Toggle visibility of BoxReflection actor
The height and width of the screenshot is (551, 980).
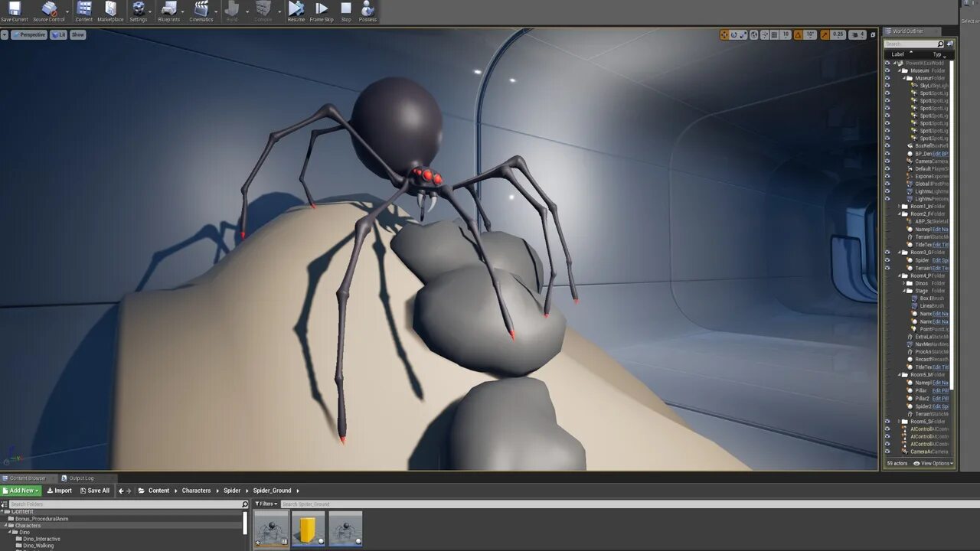887,146
